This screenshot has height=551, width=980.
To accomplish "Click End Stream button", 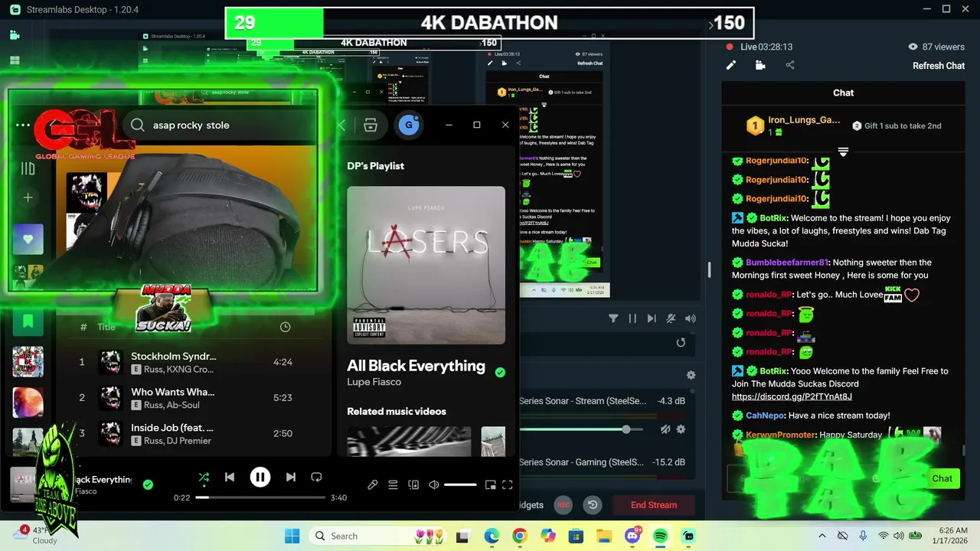I will point(654,505).
